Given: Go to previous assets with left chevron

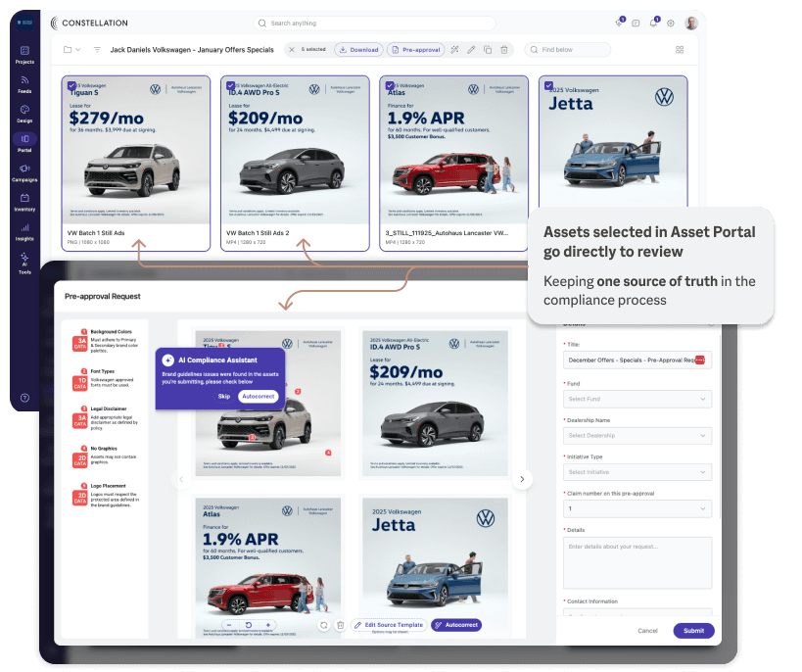Looking at the screenshot, I should [x=181, y=479].
